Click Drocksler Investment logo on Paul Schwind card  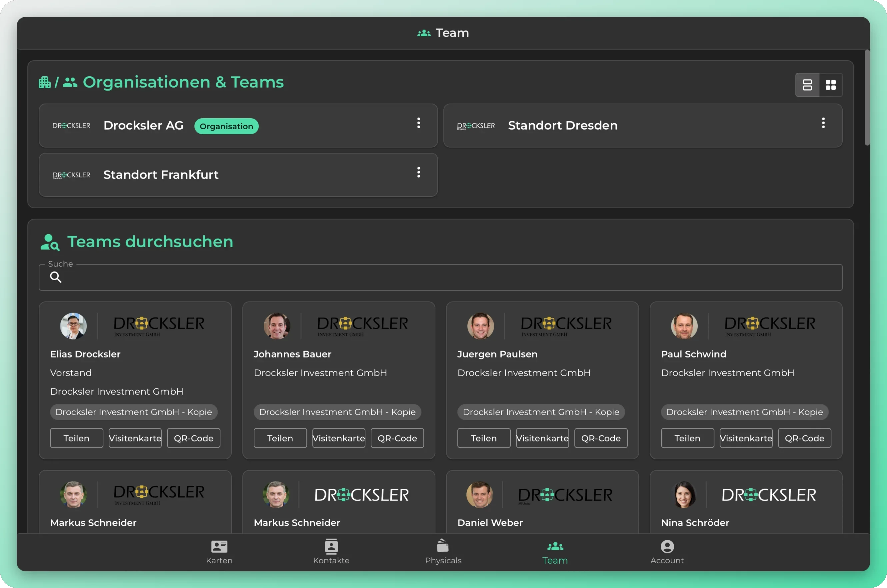[770, 326]
